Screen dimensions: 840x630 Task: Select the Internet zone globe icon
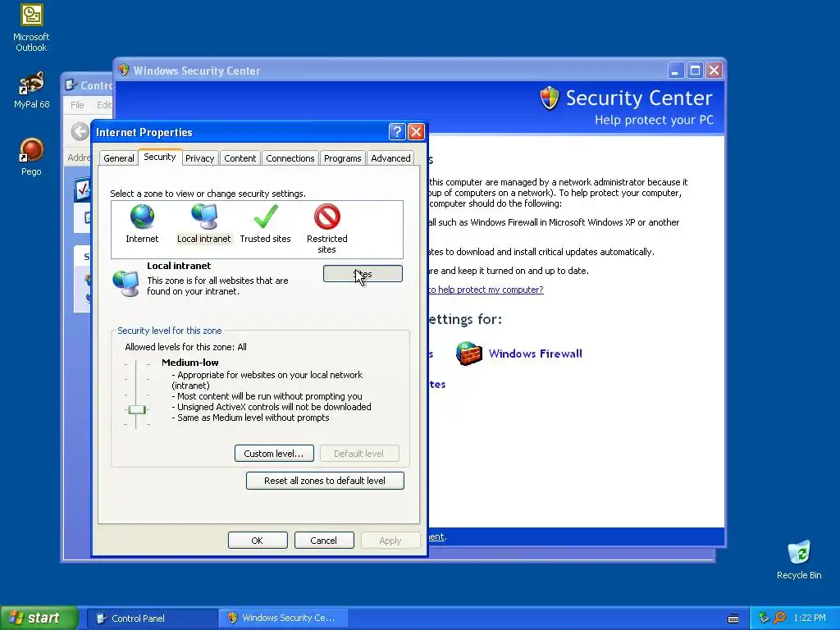(x=142, y=217)
